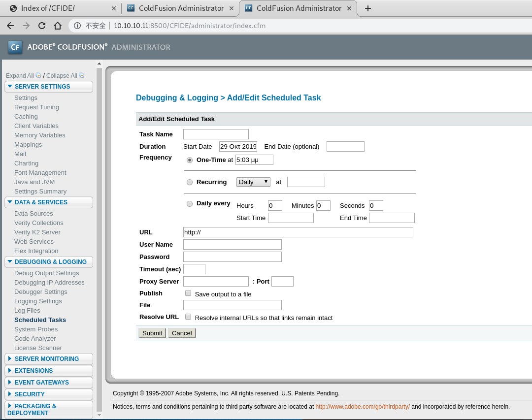Select the Daily every radio button
This screenshot has height=420, width=532.
point(190,204)
